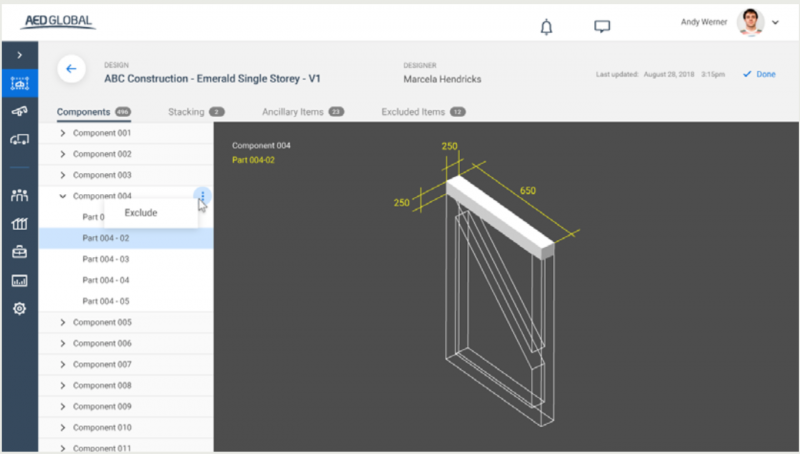The image size is (800, 454).
Task: Collapse Component 004 tree node
Action: pyautogui.click(x=63, y=196)
